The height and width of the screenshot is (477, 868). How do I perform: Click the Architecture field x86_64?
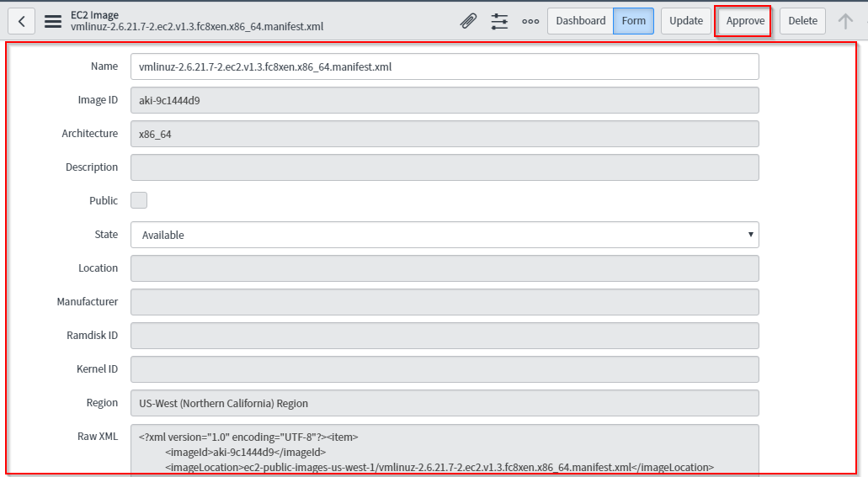445,134
